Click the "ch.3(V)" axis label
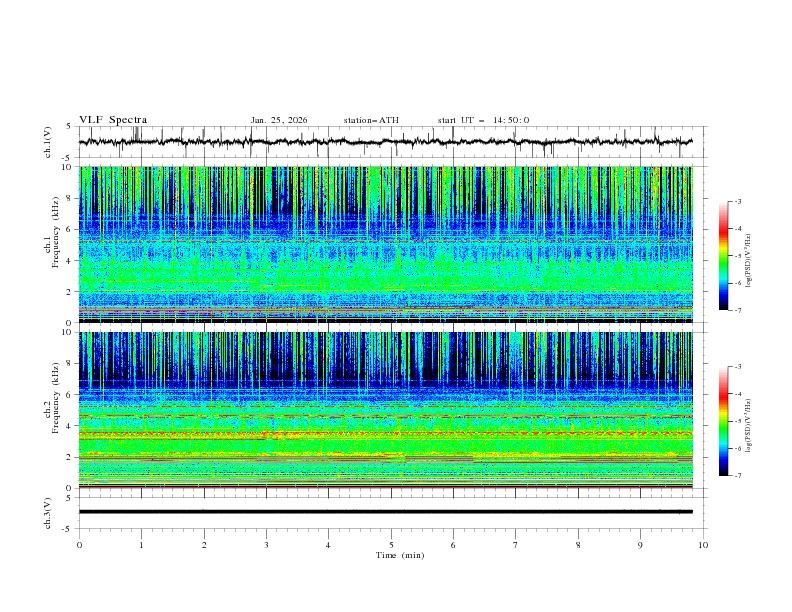The width and height of the screenshot is (792, 612). (48, 513)
